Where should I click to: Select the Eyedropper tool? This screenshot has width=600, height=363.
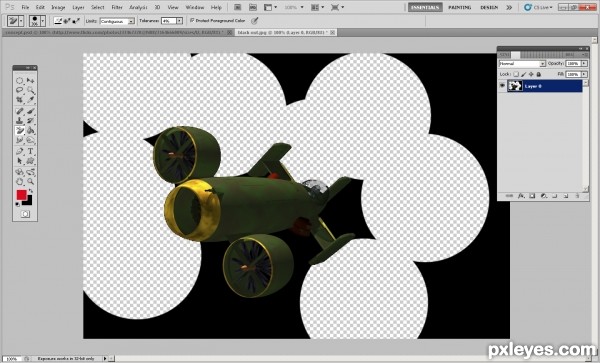click(x=31, y=100)
